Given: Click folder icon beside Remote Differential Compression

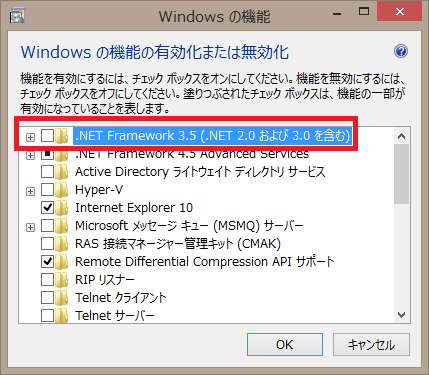Looking at the screenshot, I should pyautogui.click(x=62, y=262).
